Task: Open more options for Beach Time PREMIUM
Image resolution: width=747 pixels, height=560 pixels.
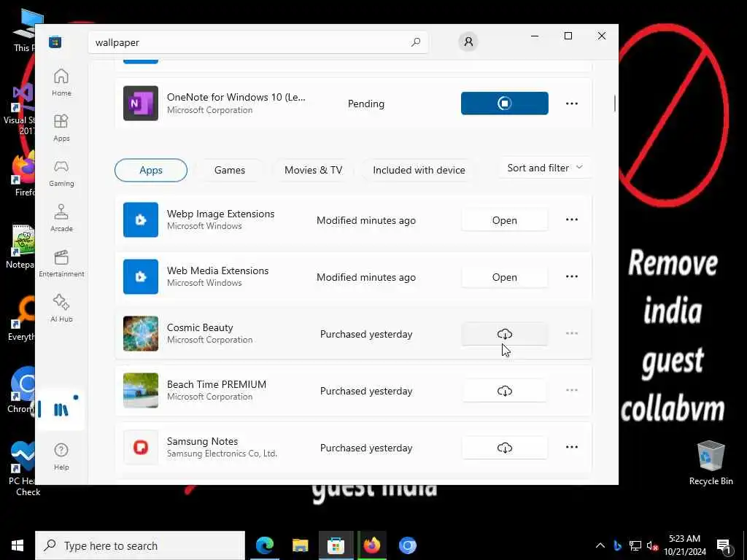Action: (x=572, y=391)
